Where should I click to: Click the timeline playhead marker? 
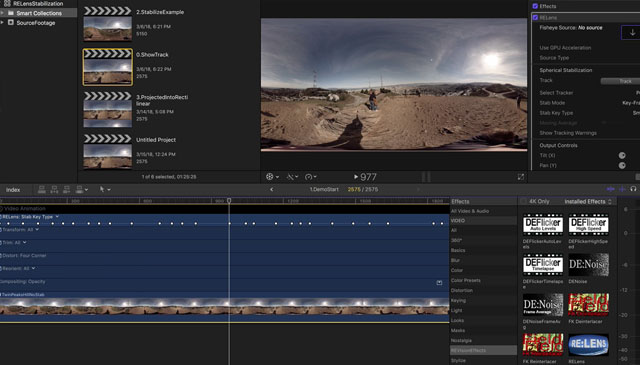pyautogui.click(x=229, y=200)
